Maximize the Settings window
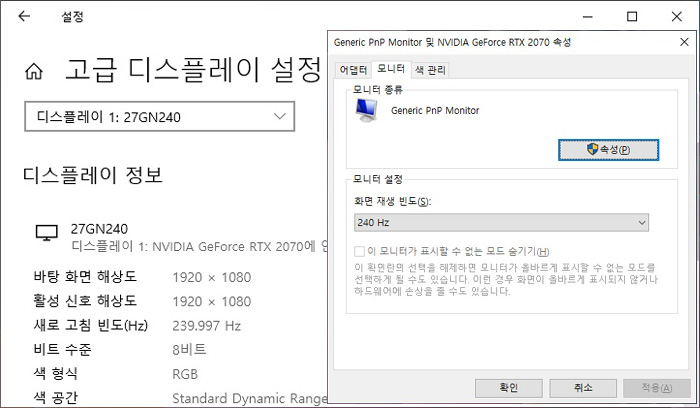 click(x=632, y=17)
